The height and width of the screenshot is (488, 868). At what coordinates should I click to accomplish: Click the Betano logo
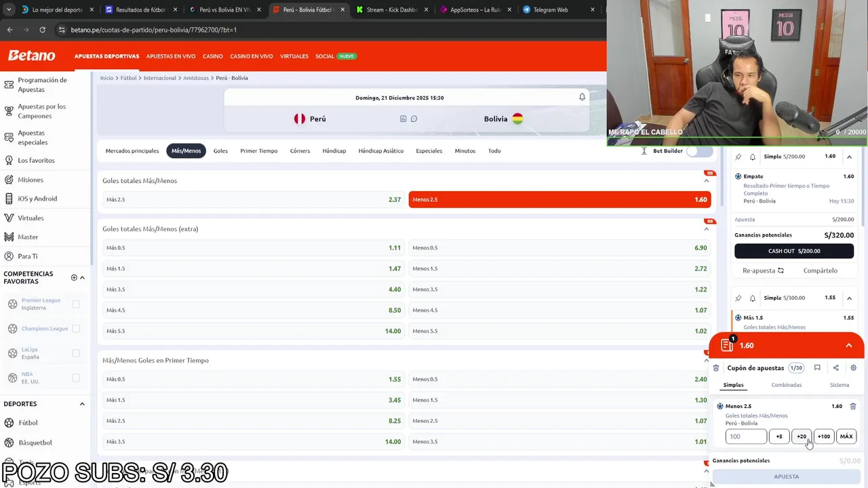(x=32, y=56)
